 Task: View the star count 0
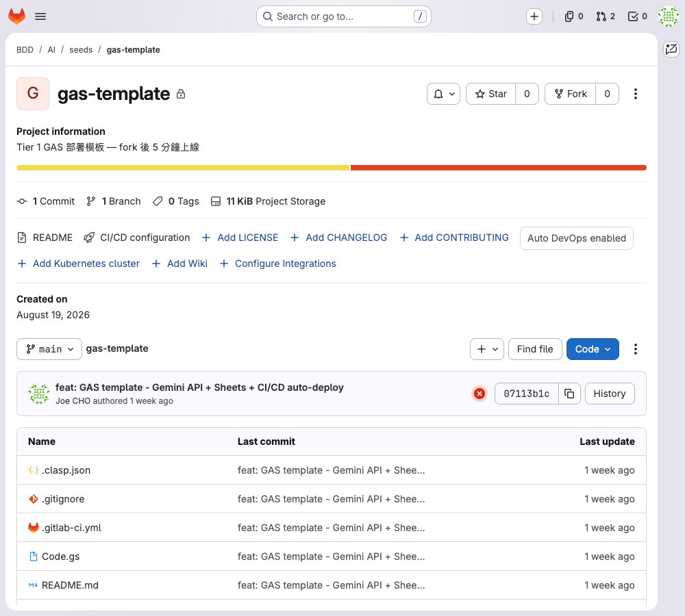coord(527,94)
